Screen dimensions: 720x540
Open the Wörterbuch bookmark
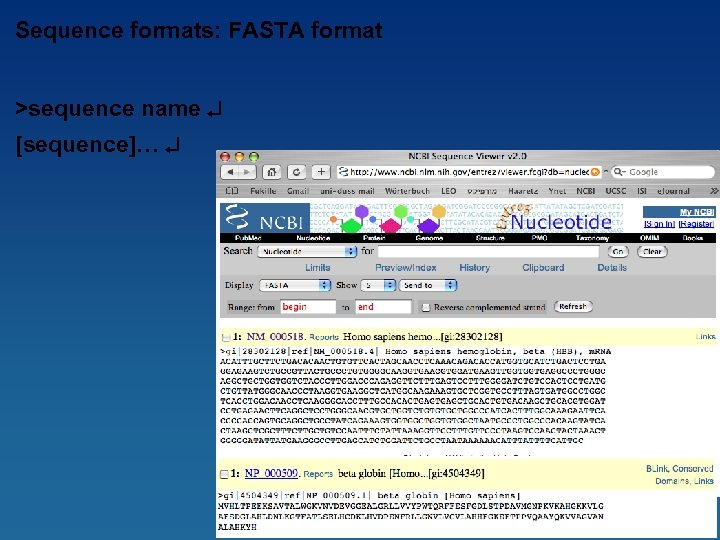(407, 191)
